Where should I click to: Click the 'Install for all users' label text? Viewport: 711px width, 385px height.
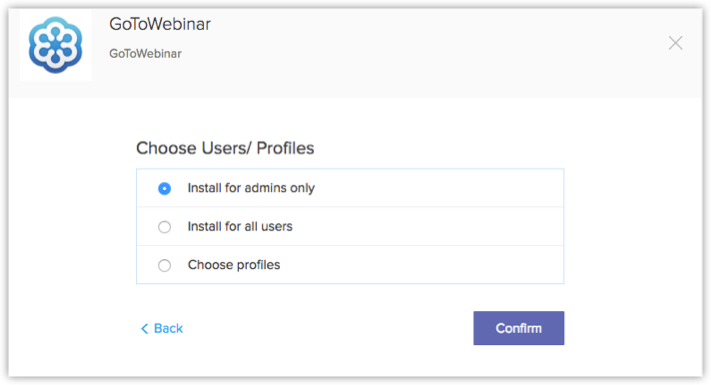pos(240,226)
